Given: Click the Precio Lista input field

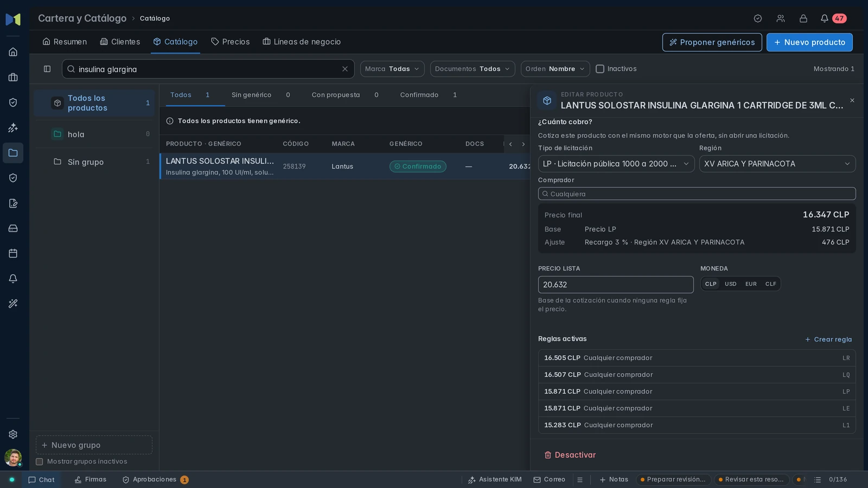Looking at the screenshot, I should click(616, 285).
